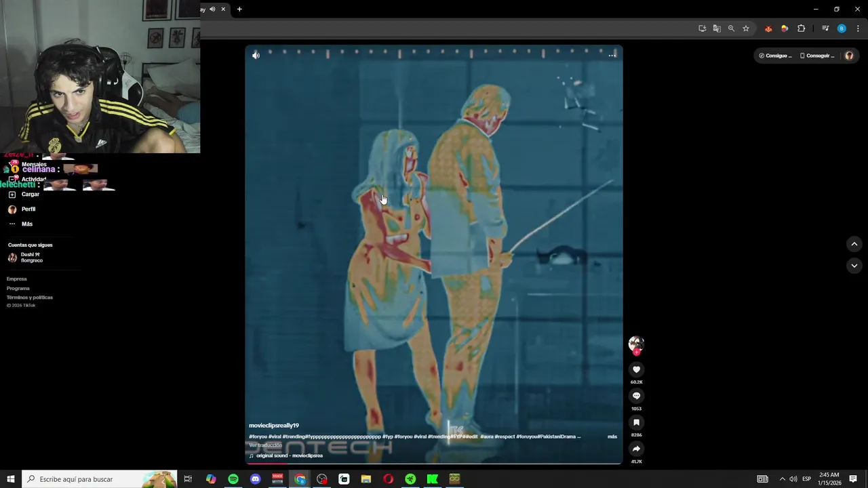Click the Windows Start button
868x488 pixels.
coord(11,479)
